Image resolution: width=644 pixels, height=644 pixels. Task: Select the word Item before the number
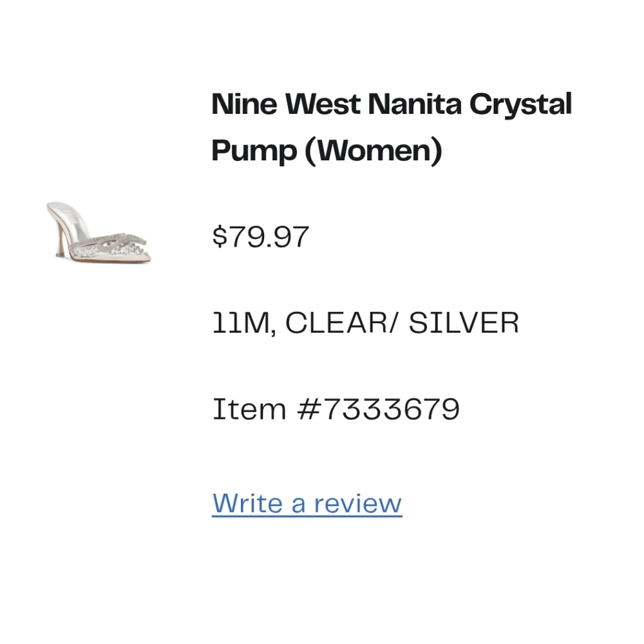pyautogui.click(x=248, y=408)
